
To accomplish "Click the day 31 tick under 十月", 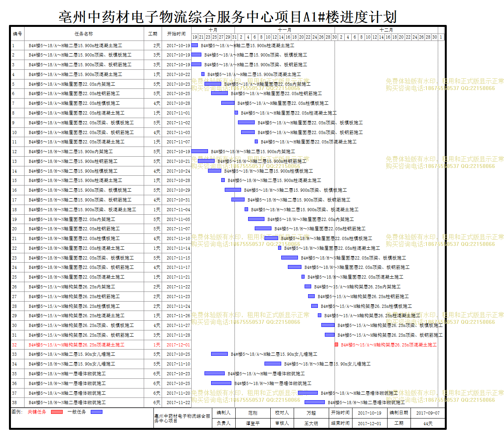I will (x=234, y=37).
